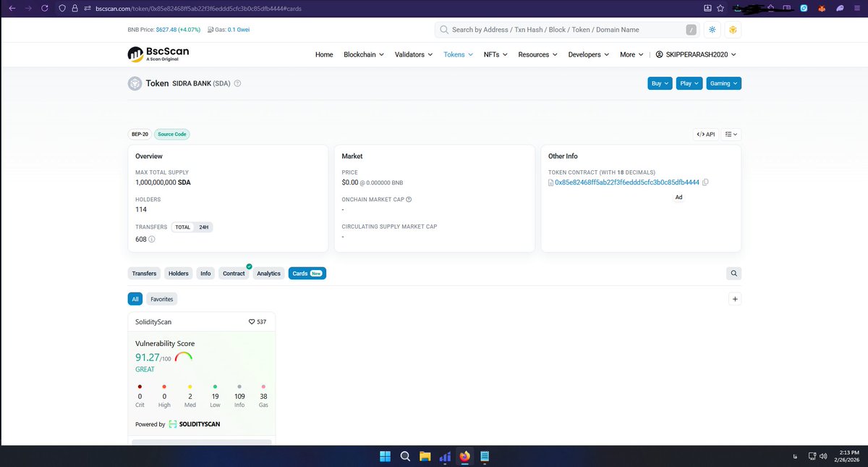Click the Onchain Market Cap help icon
This screenshot has width=868, height=467.
(x=409, y=199)
